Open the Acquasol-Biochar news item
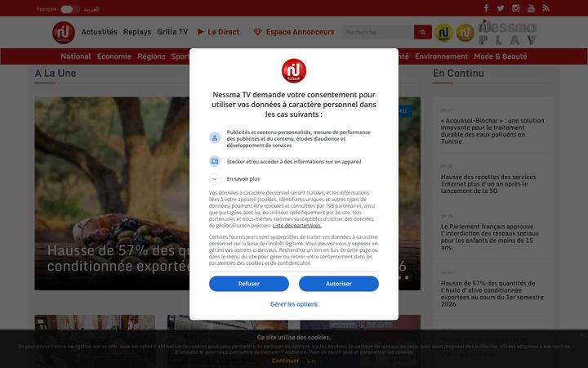The width and height of the screenshot is (588, 368). click(492, 131)
